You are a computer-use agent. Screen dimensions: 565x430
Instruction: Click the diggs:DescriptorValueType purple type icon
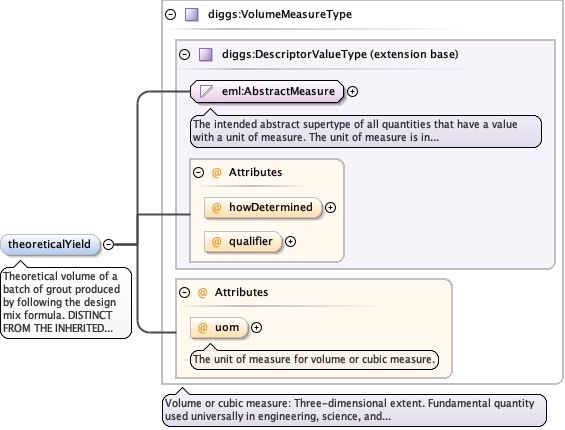[206, 55]
